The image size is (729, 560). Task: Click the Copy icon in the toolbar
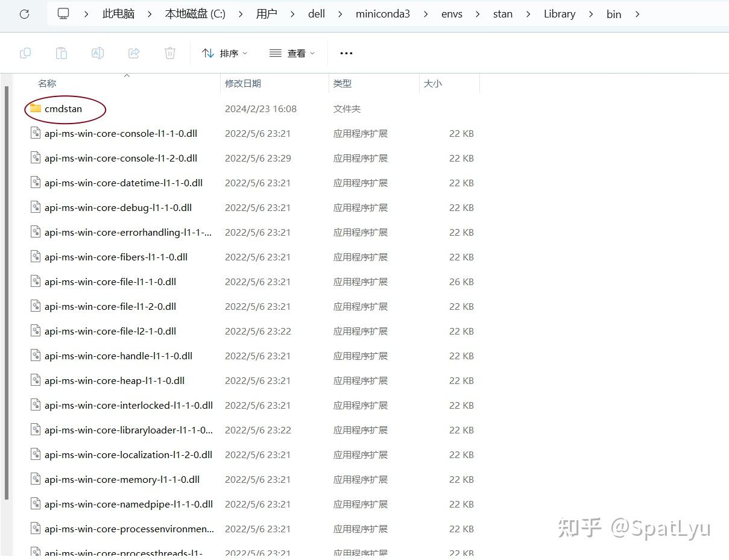[25, 53]
